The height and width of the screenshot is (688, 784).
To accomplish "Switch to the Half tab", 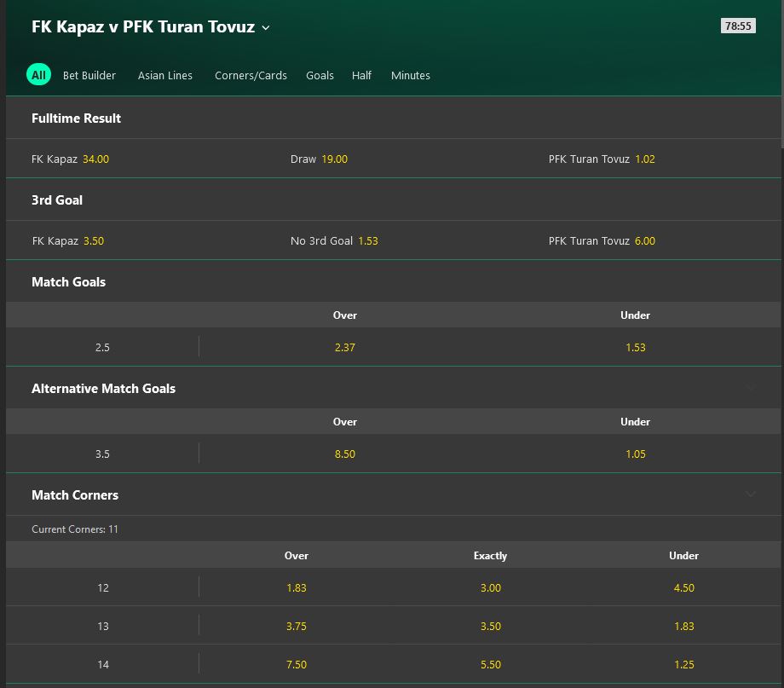I will 361,76.
